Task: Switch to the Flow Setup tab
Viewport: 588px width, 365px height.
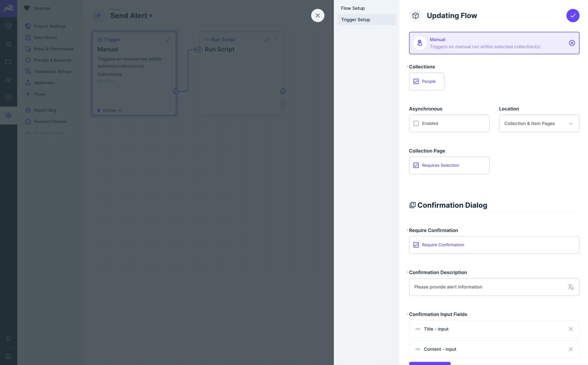Action: point(366,8)
